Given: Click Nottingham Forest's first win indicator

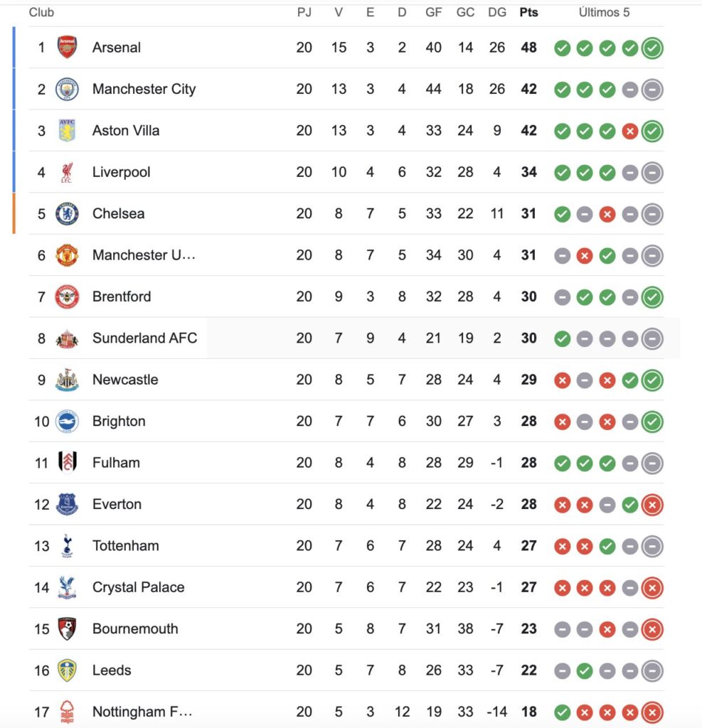Looking at the screenshot, I should tap(563, 712).
